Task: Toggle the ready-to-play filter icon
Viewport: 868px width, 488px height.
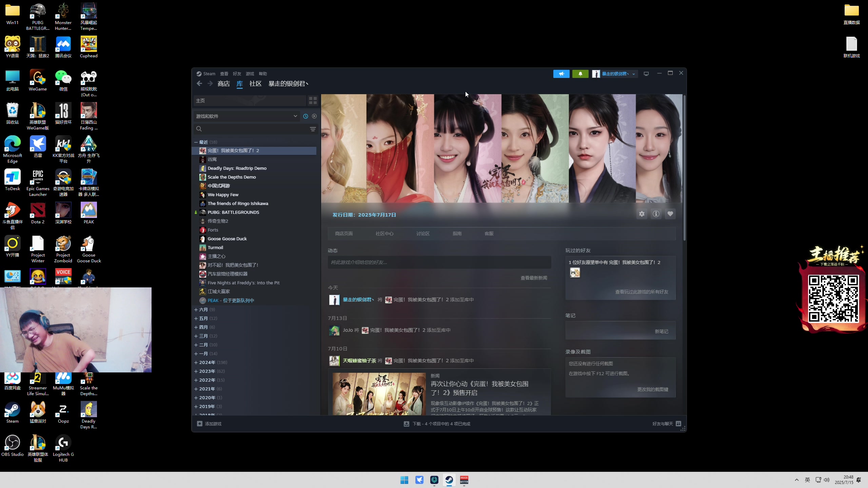Action: click(314, 116)
